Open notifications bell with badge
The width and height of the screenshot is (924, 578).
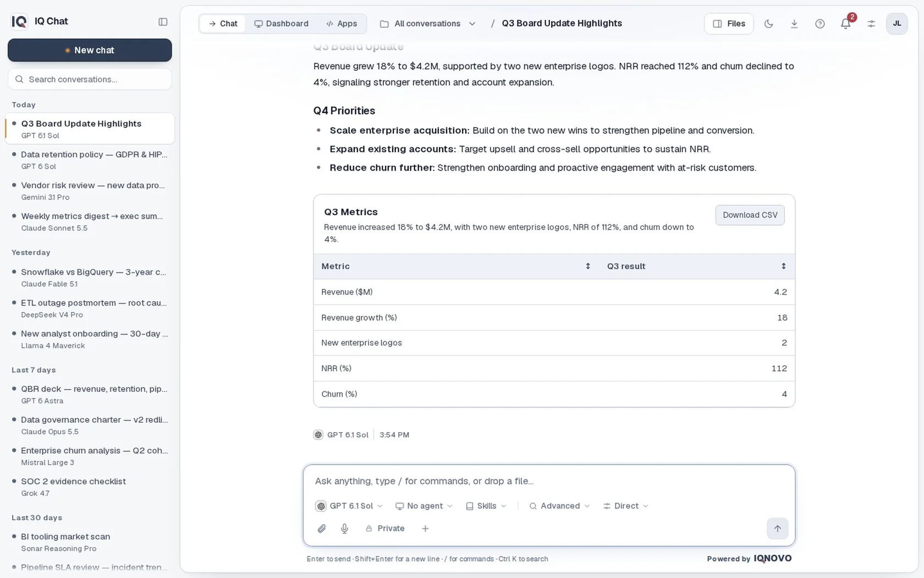point(846,24)
